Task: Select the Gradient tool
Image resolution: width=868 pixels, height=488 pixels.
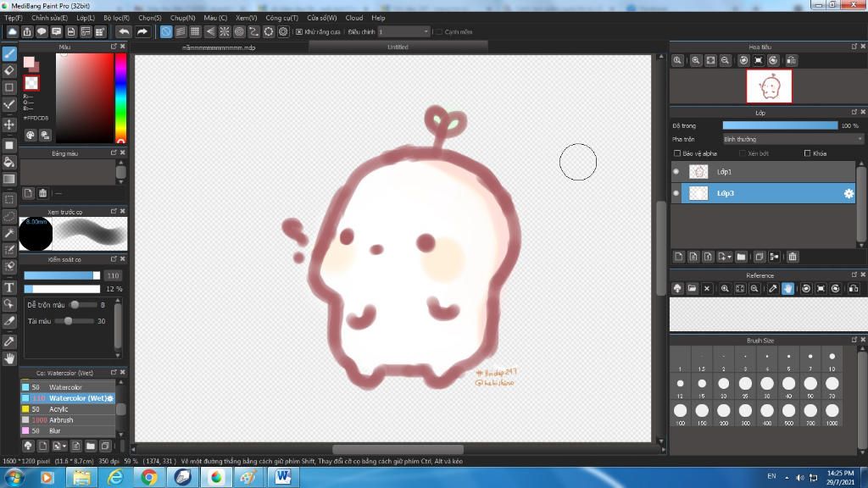Action: click(9, 179)
